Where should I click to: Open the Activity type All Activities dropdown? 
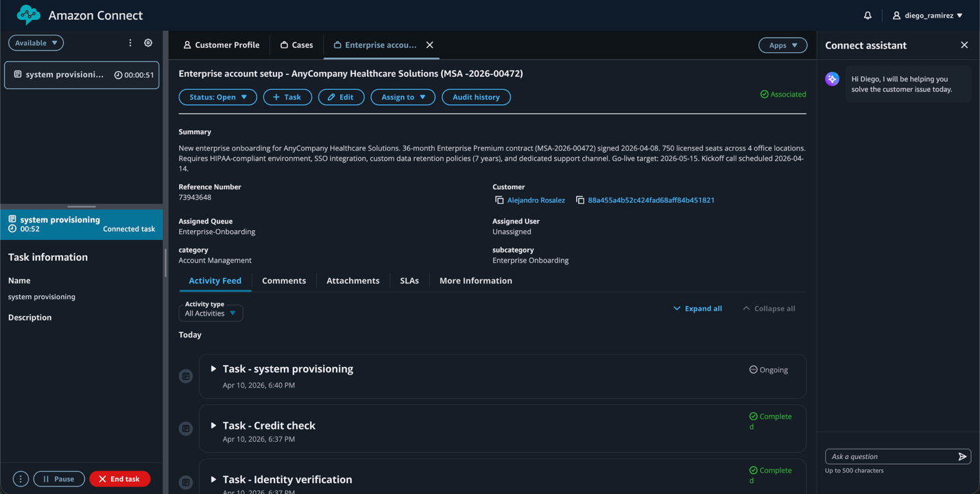(x=211, y=313)
